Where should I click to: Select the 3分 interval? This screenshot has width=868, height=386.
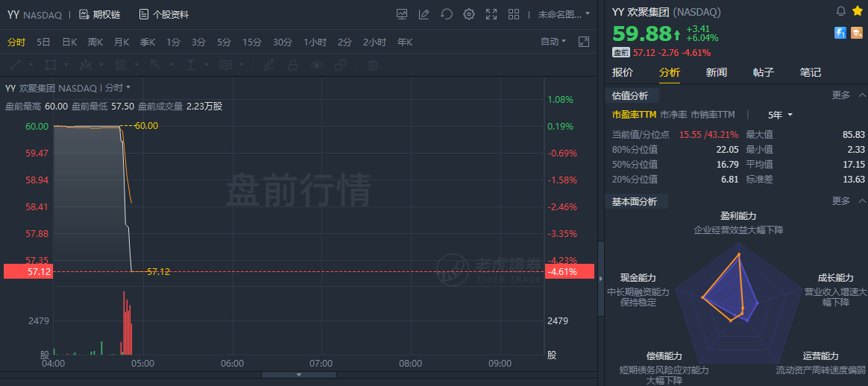199,42
